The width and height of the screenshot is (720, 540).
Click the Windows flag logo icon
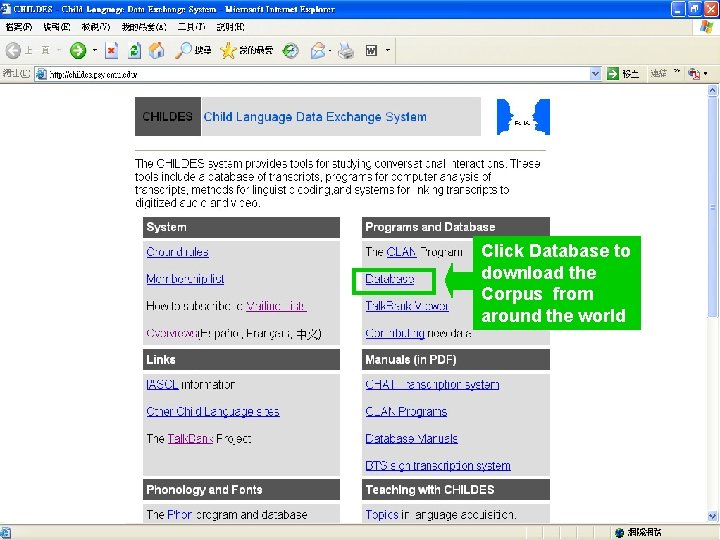click(706, 27)
